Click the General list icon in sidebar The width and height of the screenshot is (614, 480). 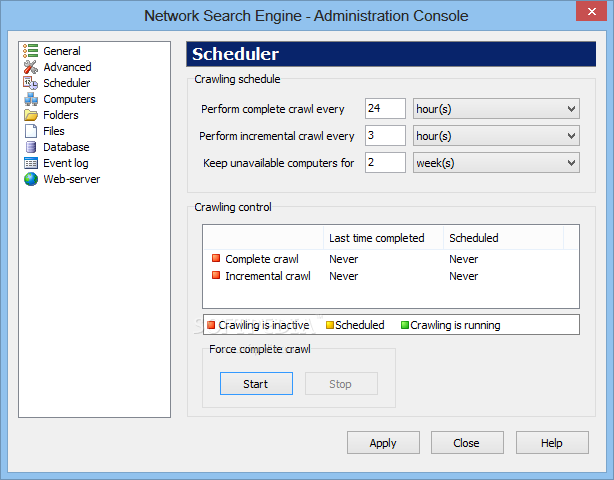pos(31,51)
